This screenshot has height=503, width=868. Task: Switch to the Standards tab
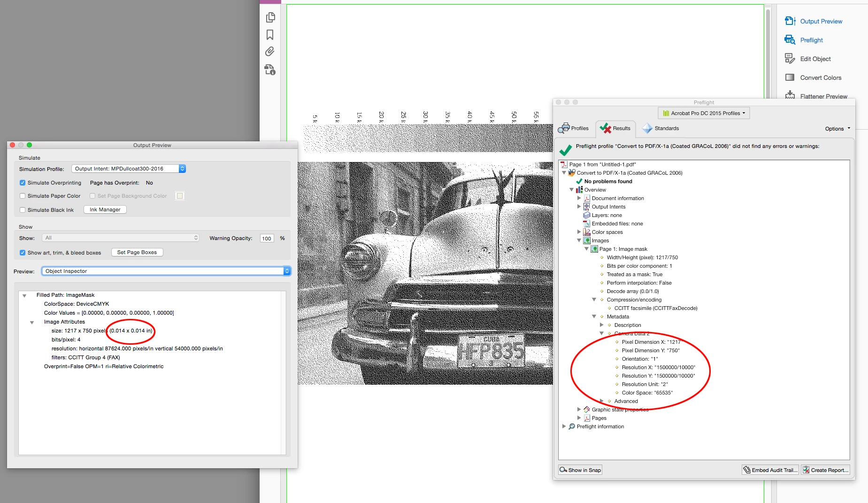tap(661, 128)
